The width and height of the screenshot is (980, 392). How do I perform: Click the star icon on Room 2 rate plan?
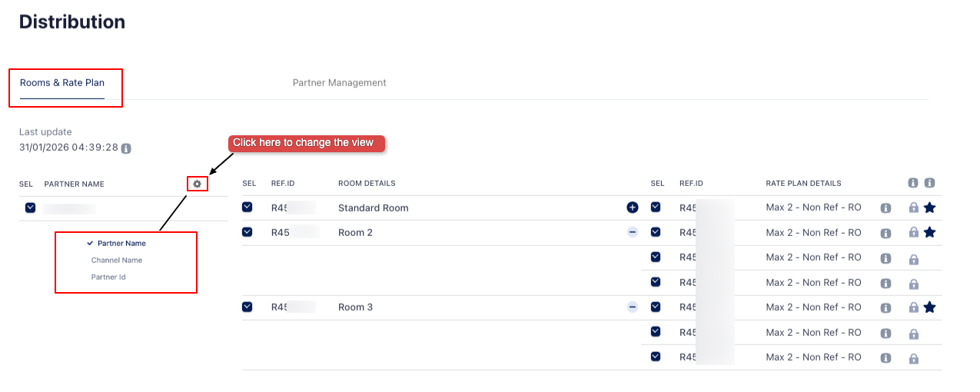929,232
